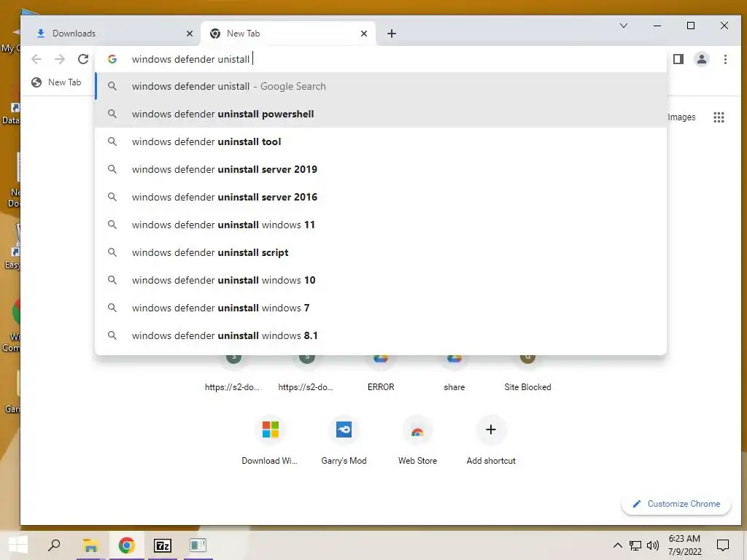The height and width of the screenshot is (560, 747).
Task: Open a new tab with plus button
Action: 391,34
